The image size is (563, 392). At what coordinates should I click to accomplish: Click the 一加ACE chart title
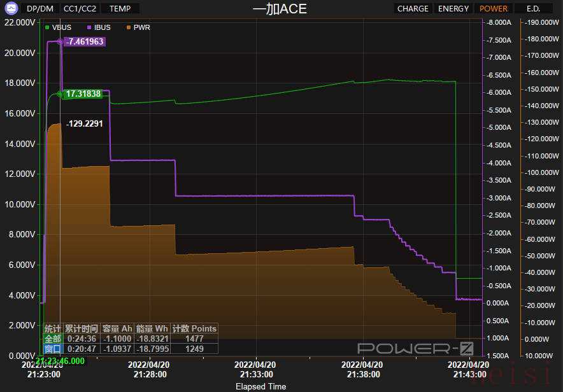tap(280, 9)
